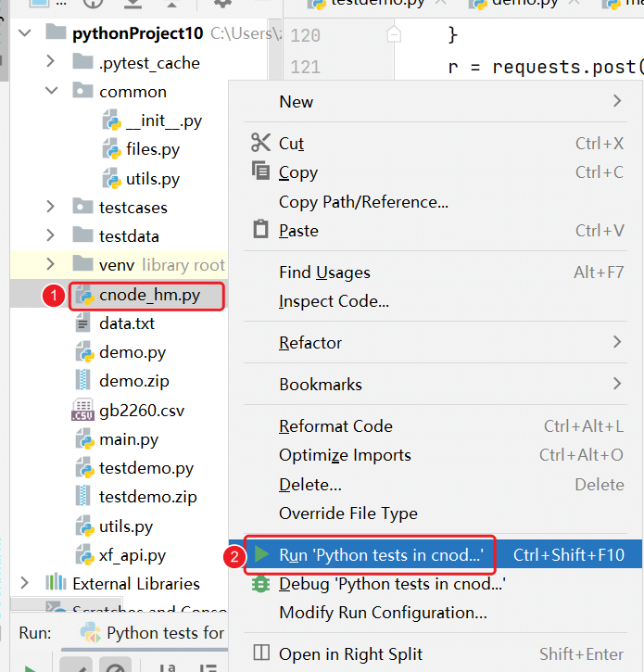
Task: Click the xf_api.py Python file icon
Action: (x=85, y=554)
